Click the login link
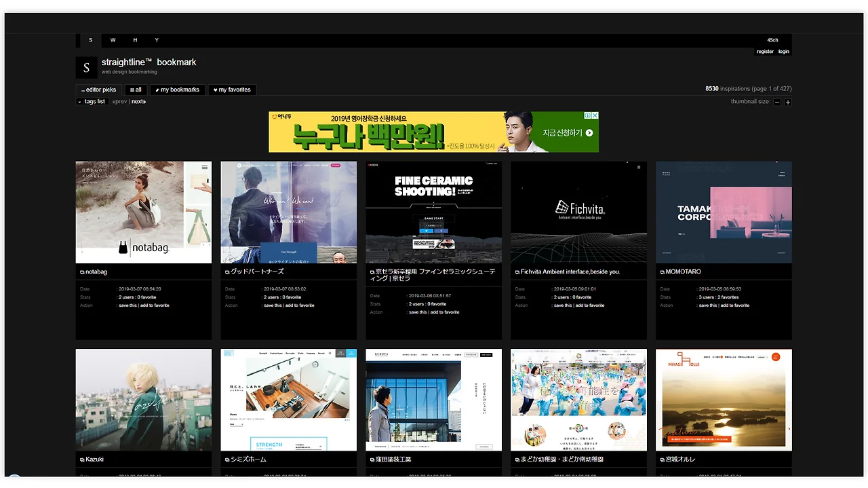Viewport: 868px width, 488px height. click(784, 52)
